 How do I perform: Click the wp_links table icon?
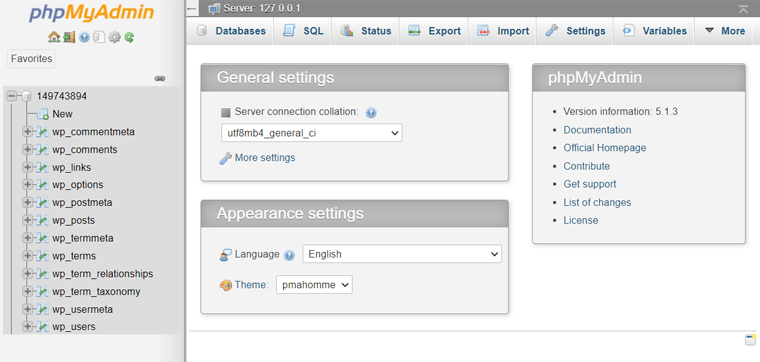coord(43,168)
